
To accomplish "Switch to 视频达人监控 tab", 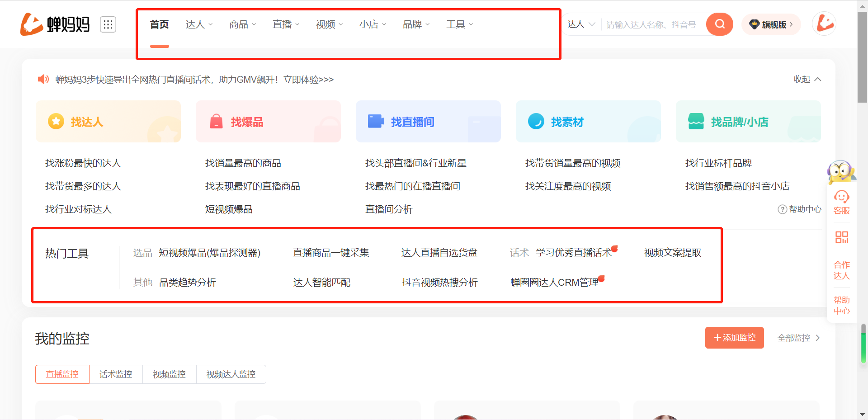I will pos(231,374).
